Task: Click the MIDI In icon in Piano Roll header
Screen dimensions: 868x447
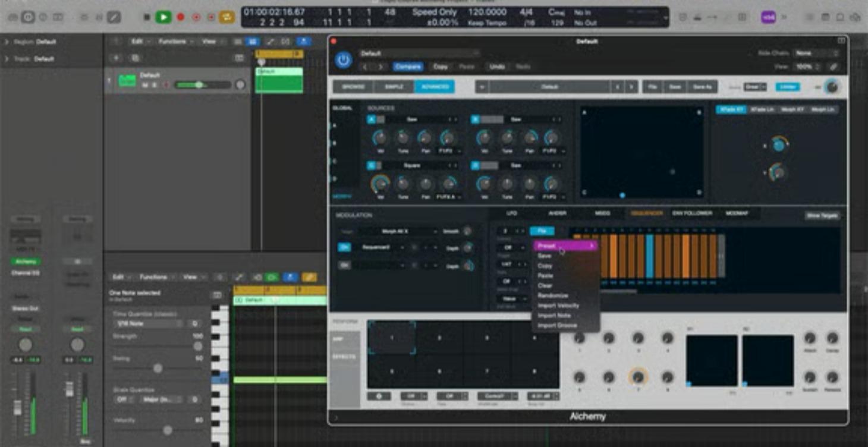Action: [272, 276]
